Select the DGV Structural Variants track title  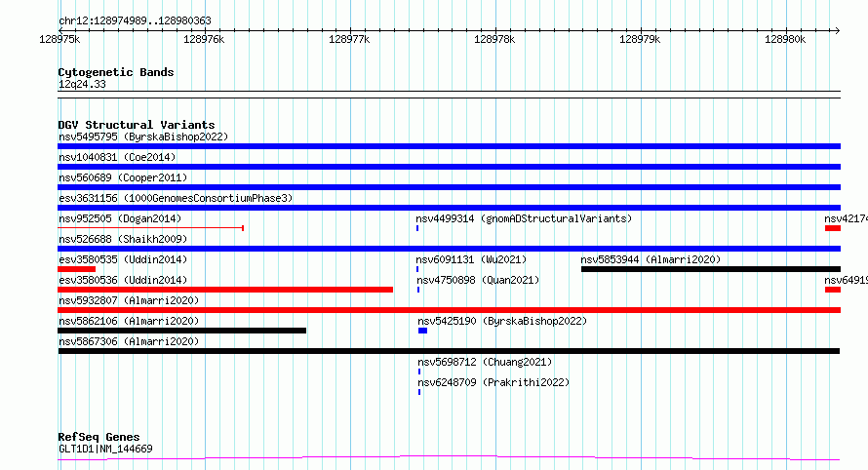tap(137, 125)
